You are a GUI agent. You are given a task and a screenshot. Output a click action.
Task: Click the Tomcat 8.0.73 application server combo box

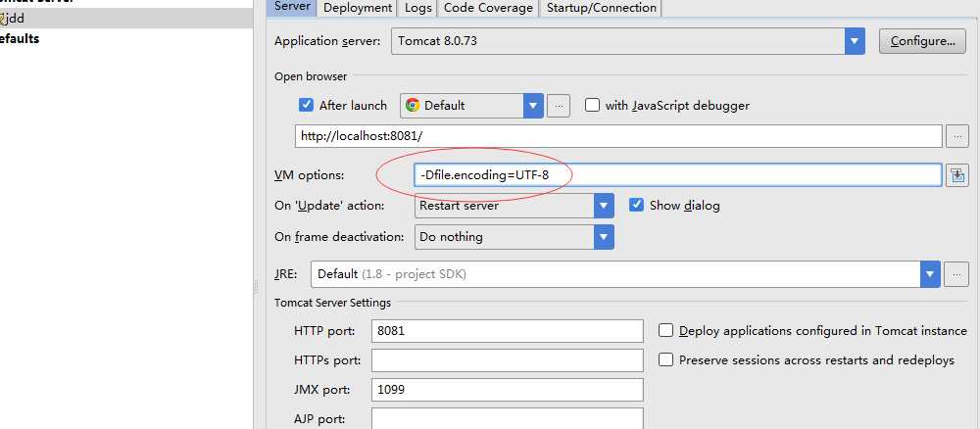(627, 41)
